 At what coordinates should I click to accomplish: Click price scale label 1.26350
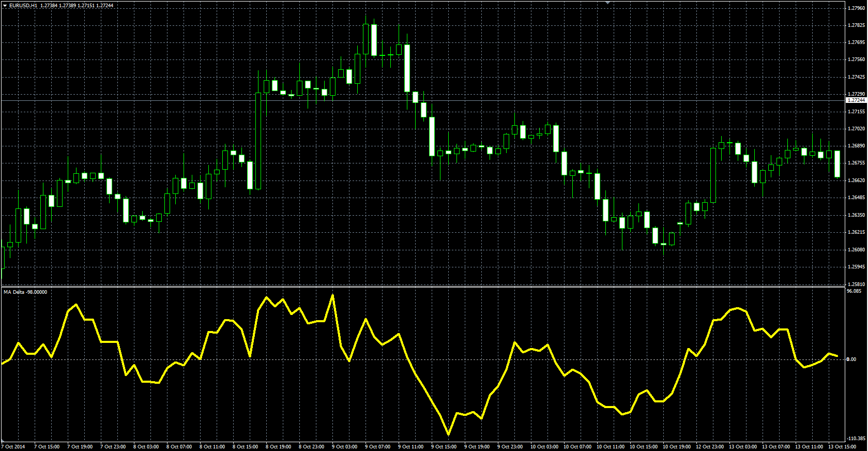[857, 215]
